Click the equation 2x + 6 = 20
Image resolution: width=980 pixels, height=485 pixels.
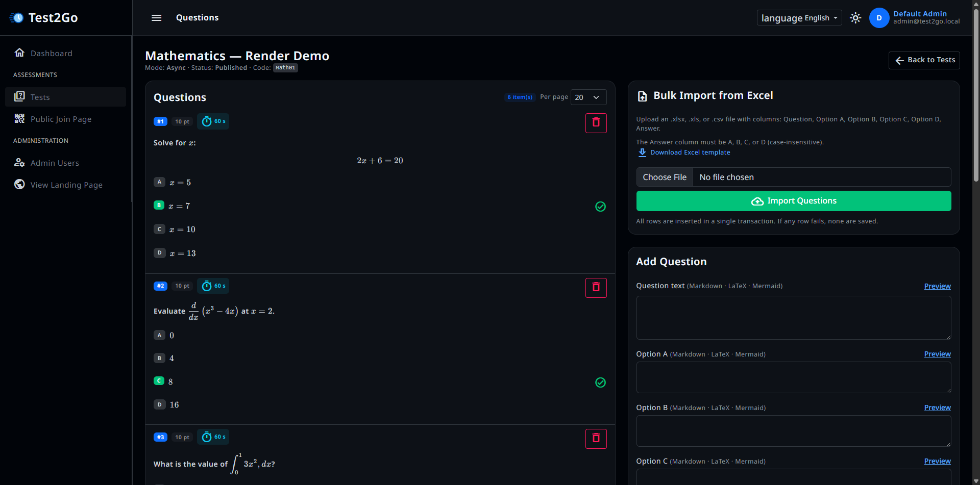coord(380,161)
